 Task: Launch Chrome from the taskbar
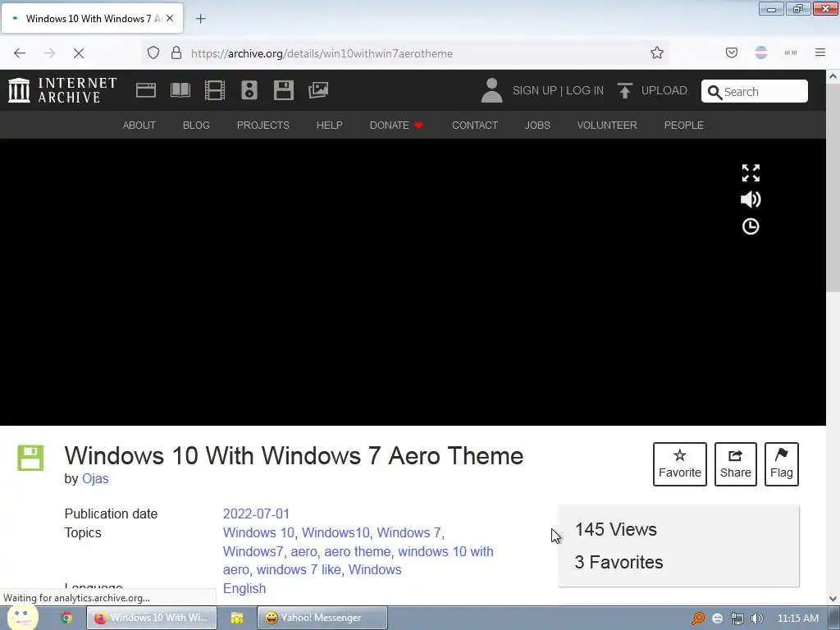[x=66, y=618]
